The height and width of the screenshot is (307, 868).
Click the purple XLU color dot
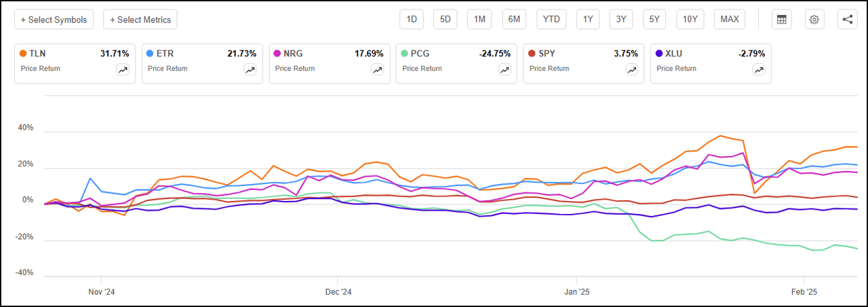[660, 53]
